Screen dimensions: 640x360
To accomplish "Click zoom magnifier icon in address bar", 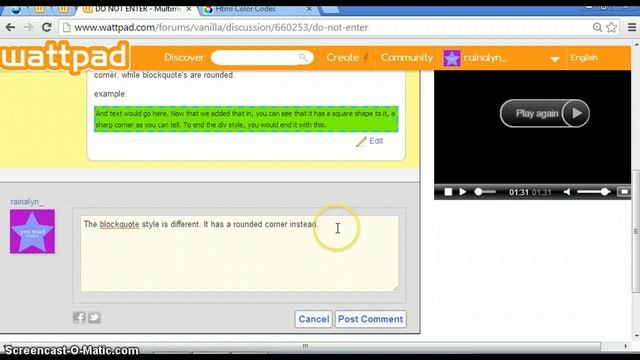I will click(x=597, y=27).
